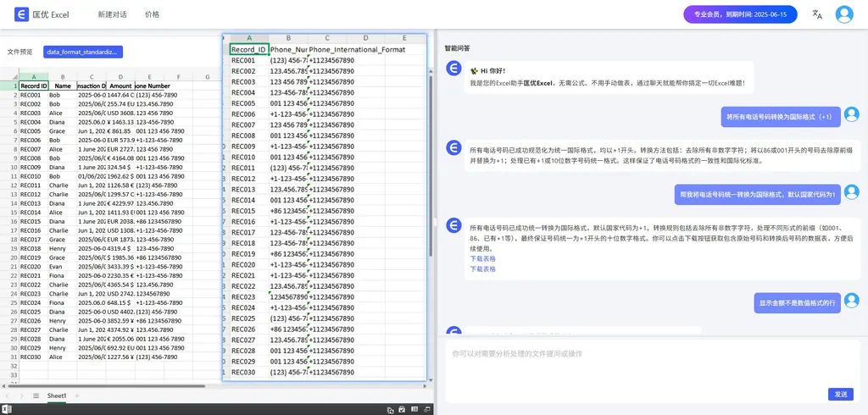This screenshot has height=415, width=868.
Task: Go to the 价格 pricing page
Action: [152, 14]
